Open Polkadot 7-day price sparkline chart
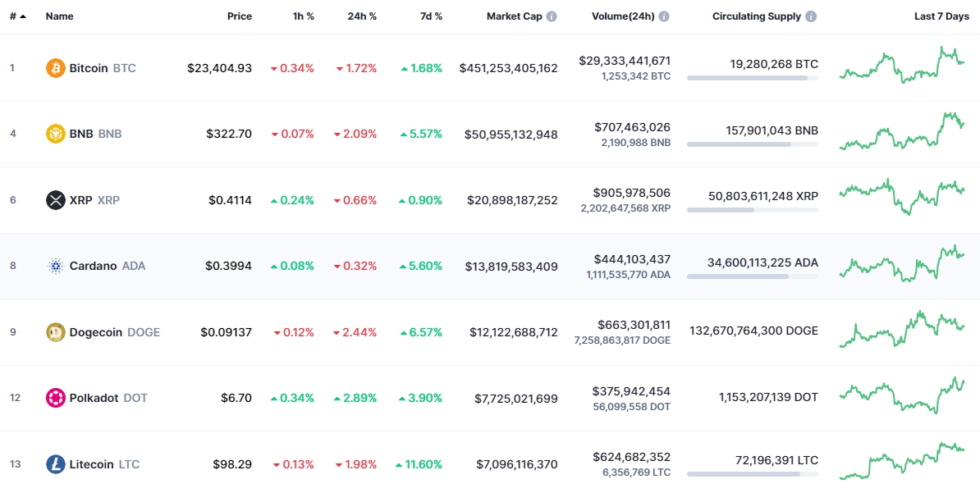Image resolution: width=980 pixels, height=493 pixels. [902, 395]
